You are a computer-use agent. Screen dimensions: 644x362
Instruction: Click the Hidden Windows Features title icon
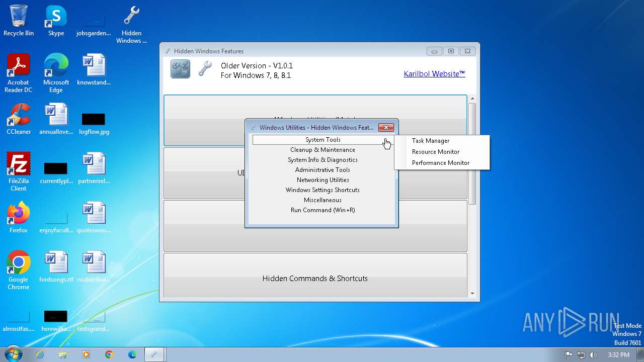(168, 51)
